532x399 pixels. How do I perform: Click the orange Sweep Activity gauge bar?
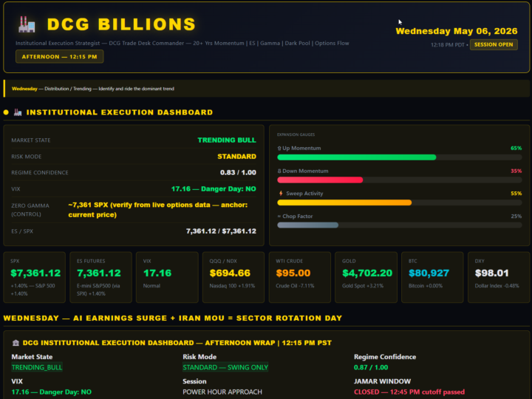click(344, 202)
